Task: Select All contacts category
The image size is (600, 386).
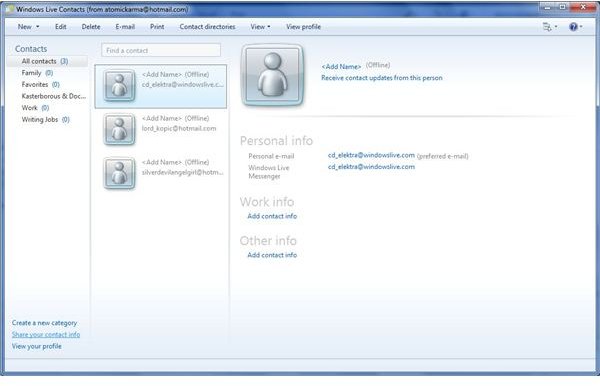Action: pos(47,61)
